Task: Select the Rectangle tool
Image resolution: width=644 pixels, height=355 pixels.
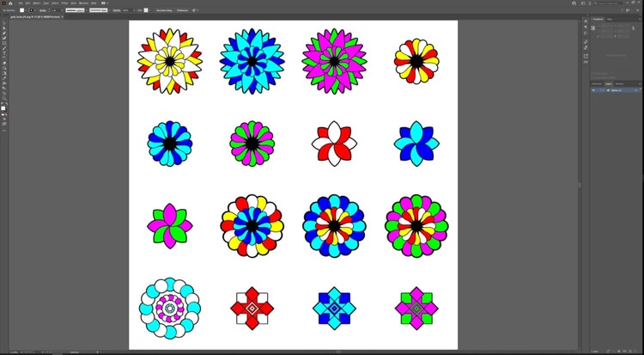Action: [x=4, y=43]
